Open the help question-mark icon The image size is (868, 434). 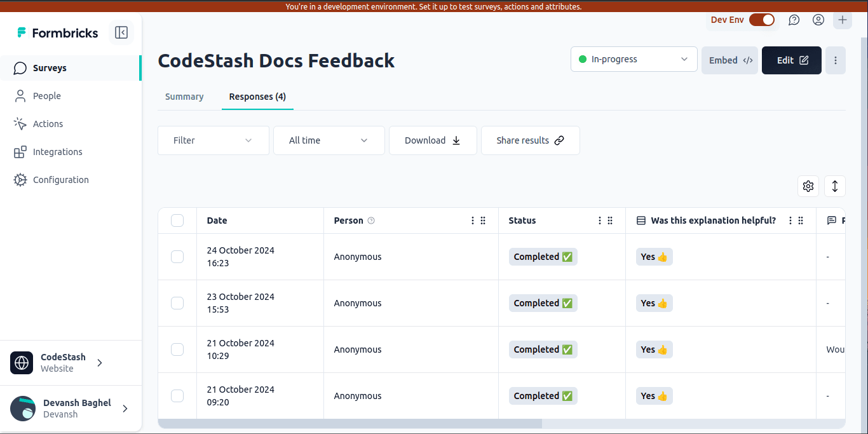794,20
